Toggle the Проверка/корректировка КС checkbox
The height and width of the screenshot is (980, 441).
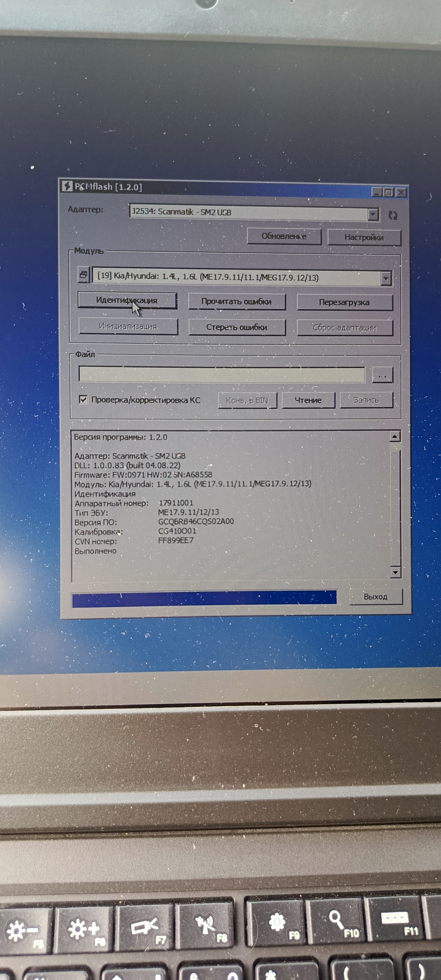[83, 399]
